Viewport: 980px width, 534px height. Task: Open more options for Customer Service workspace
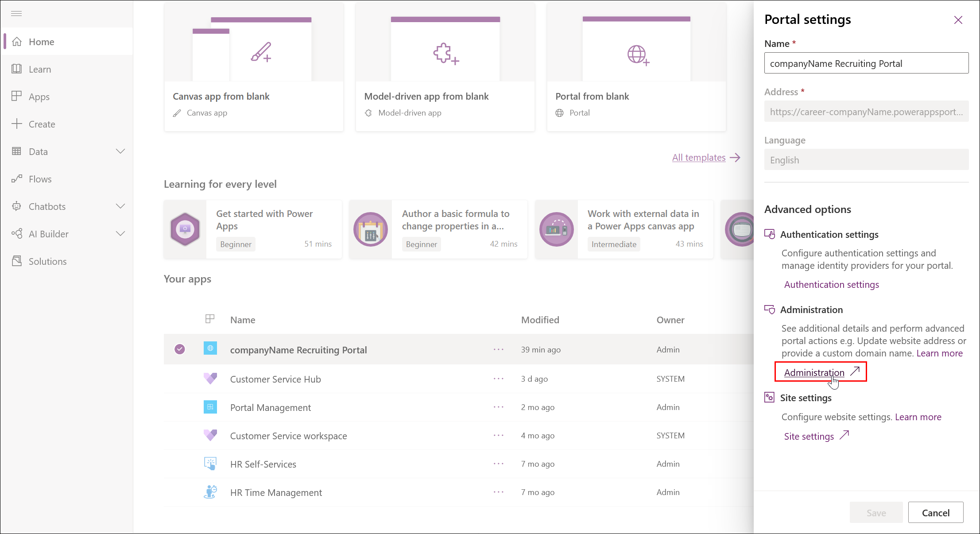pos(499,435)
